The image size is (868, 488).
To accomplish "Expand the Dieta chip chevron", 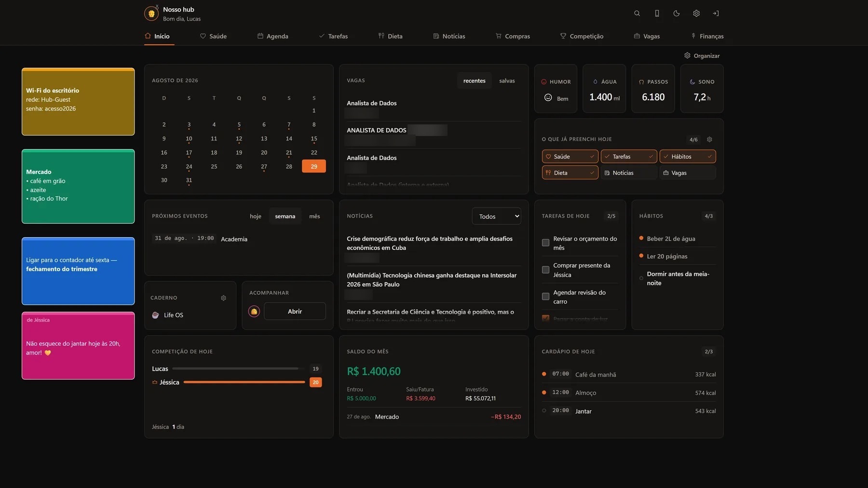I will click(592, 173).
